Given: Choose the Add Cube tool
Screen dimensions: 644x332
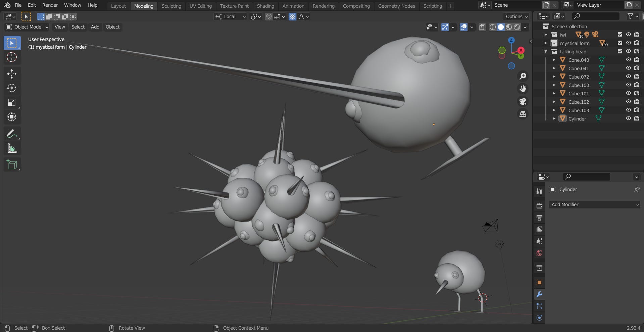Looking at the screenshot, I should [12, 164].
